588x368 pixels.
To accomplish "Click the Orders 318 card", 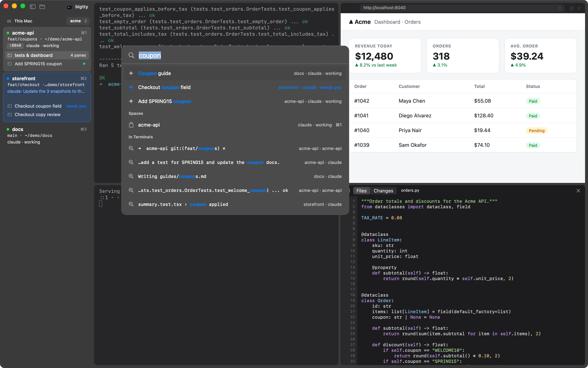I will point(463,56).
